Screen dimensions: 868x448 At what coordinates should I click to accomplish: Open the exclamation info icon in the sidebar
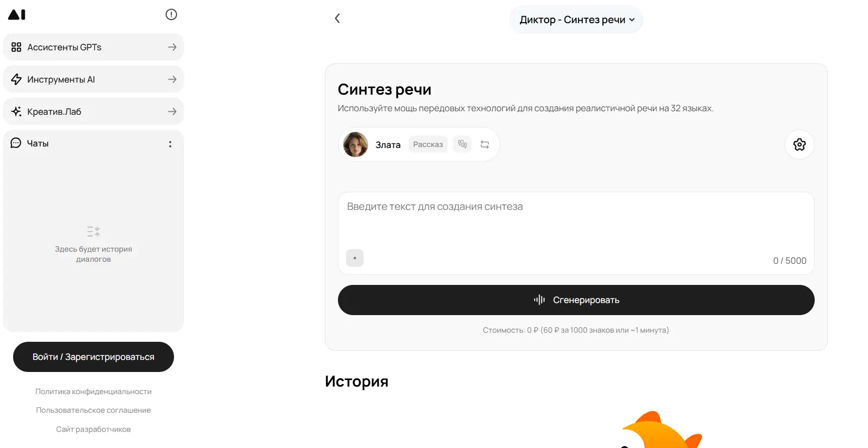click(171, 15)
